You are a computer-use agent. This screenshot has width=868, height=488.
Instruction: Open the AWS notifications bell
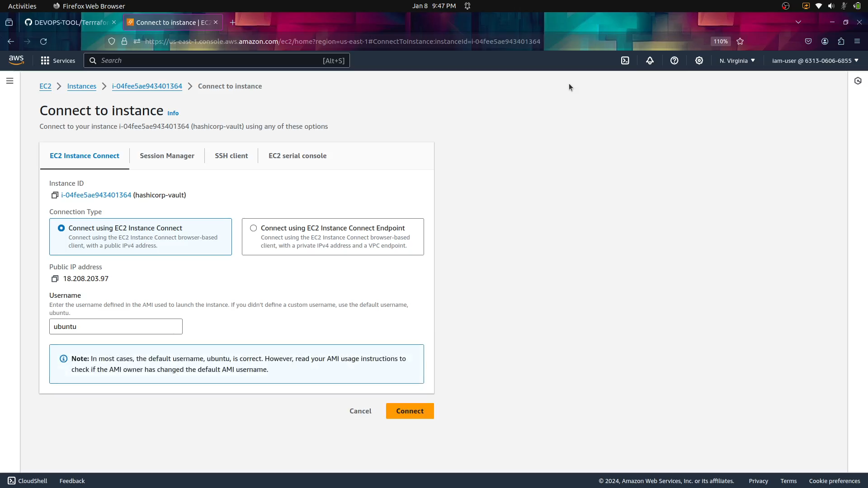click(x=650, y=61)
